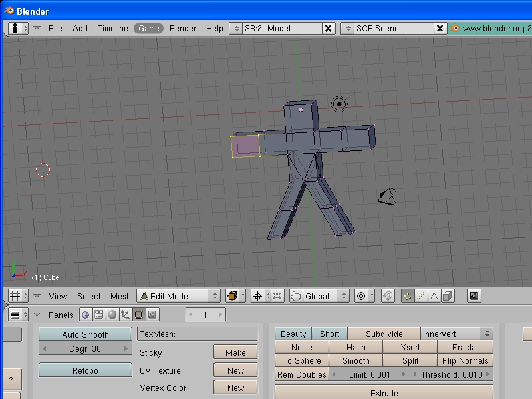Enable vertex select mode
Image resolution: width=532 pixels, height=399 pixels.
click(x=408, y=296)
